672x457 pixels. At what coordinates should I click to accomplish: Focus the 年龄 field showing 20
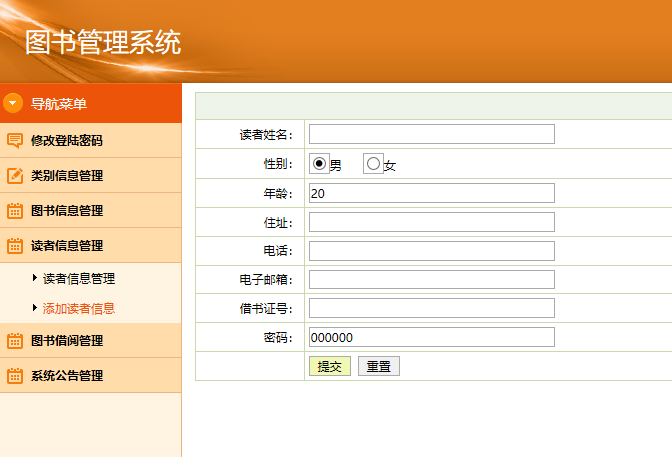pos(432,193)
